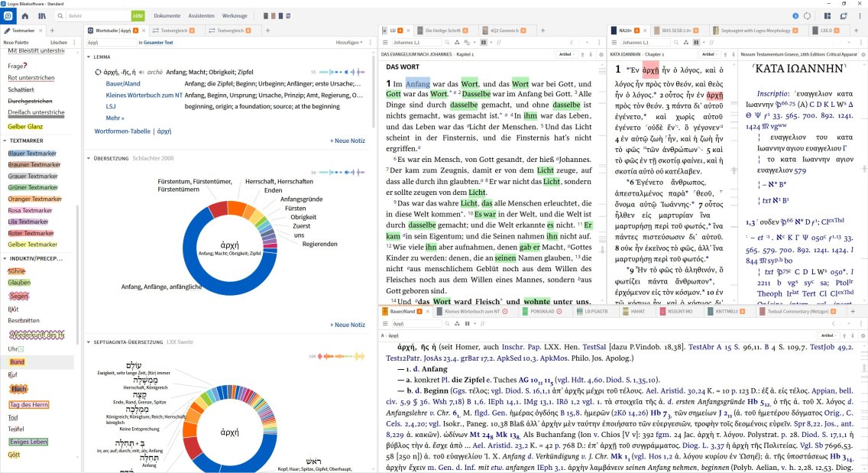Click the inline search slashes in LU panel

499,43
